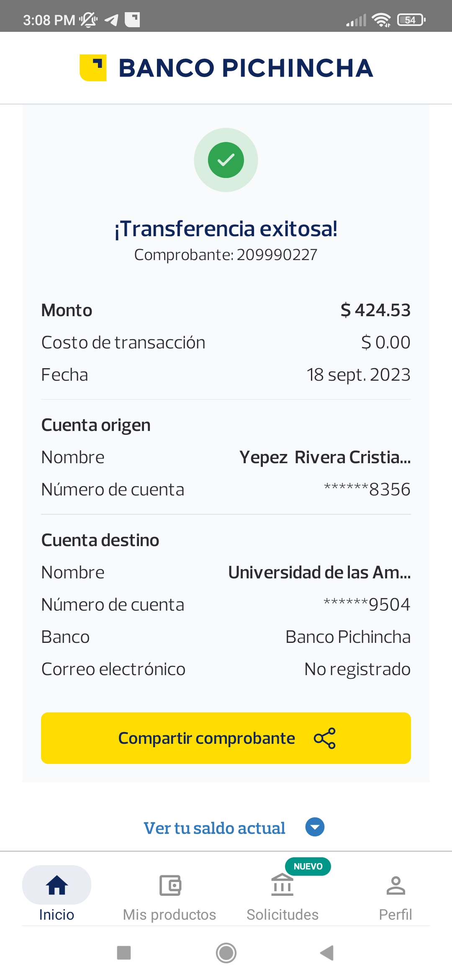452x980 pixels.
Task: Tap the truncated destination name Universidad de las Am...
Action: coord(319,573)
